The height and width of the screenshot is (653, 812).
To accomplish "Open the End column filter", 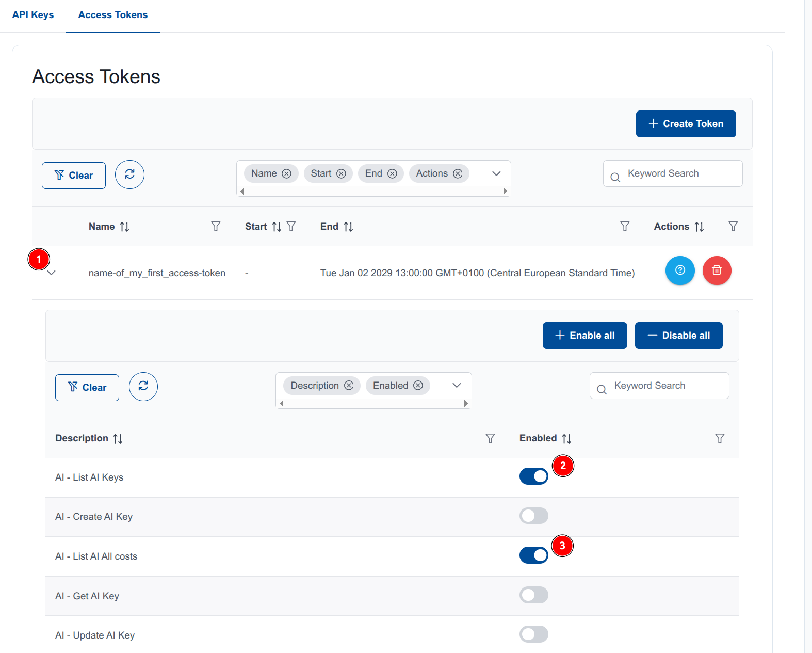I will coord(625,227).
